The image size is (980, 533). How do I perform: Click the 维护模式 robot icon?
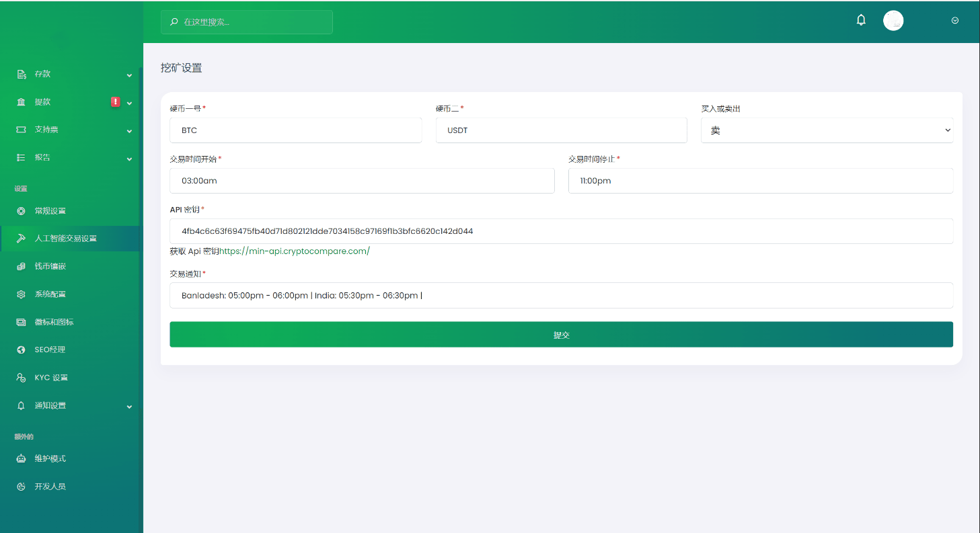tap(21, 459)
